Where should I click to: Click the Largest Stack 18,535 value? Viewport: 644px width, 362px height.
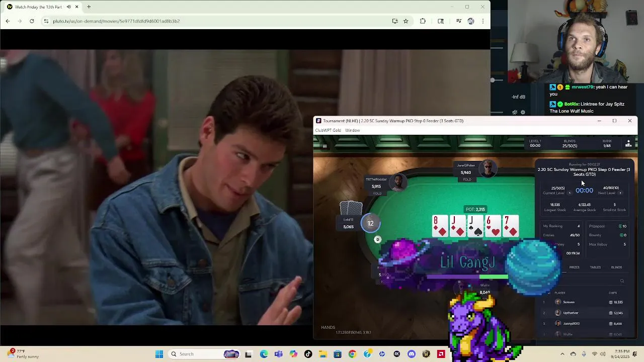(x=555, y=205)
